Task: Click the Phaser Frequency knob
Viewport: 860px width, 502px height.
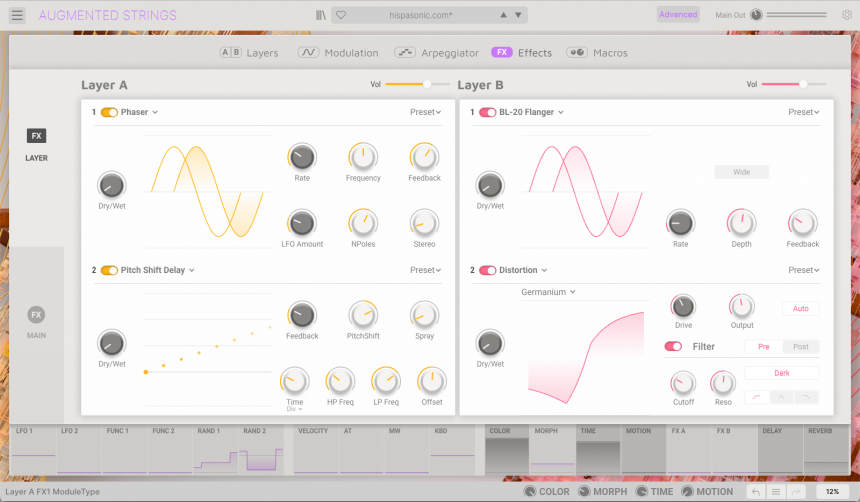Action: click(363, 157)
